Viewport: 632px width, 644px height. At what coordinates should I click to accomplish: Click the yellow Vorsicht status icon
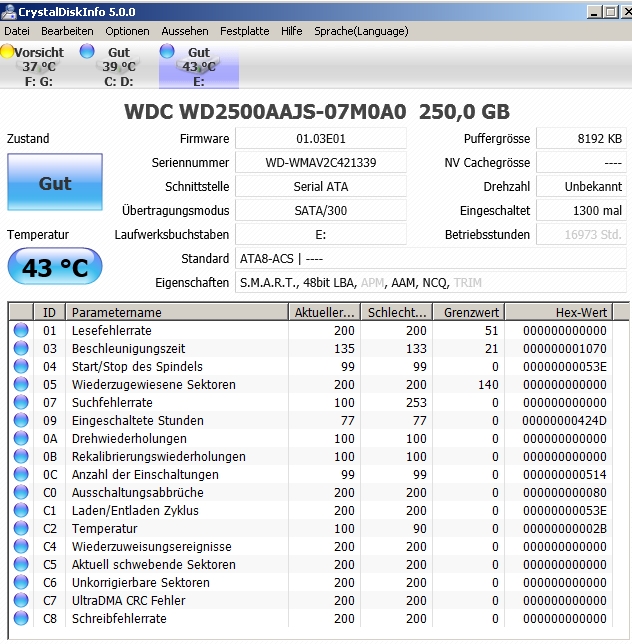pos(7,52)
